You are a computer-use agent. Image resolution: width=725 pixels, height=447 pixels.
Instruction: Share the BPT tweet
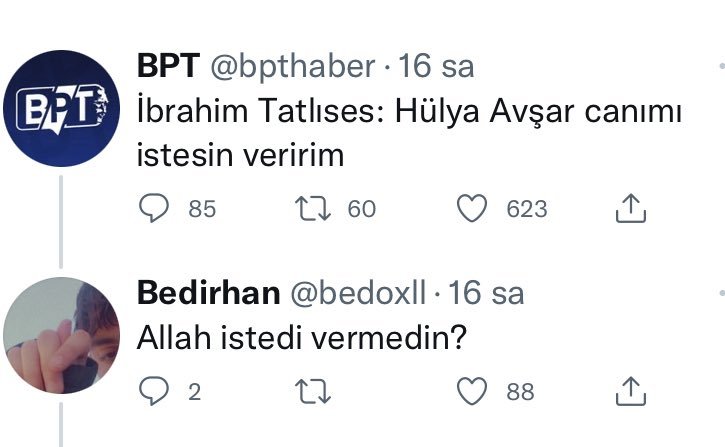[x=629, y=208]
